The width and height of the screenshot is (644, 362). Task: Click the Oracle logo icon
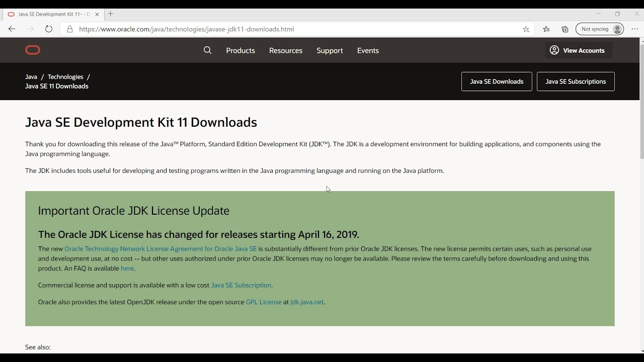[x=33, y=50]
